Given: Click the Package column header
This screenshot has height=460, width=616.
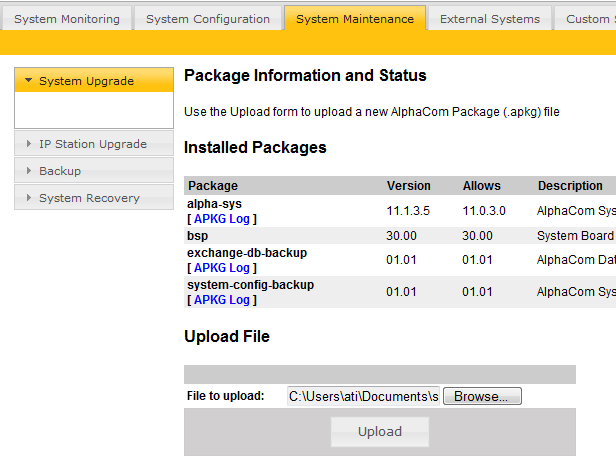Looking at the screenshot, I should (x=213, y=186).
